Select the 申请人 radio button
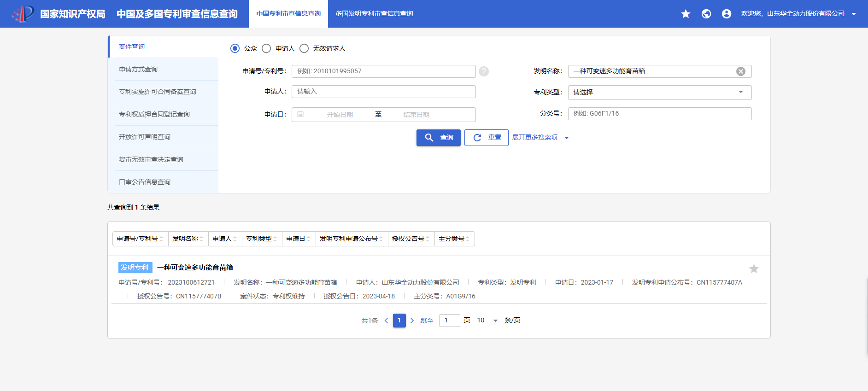The width and height of the screenshot is (868, 391). pos(266,48)
